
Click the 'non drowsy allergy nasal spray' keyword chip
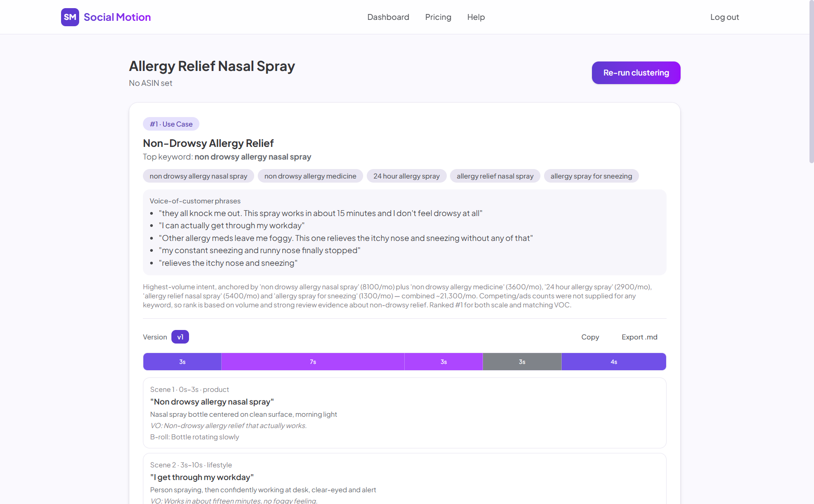(199, 176)
